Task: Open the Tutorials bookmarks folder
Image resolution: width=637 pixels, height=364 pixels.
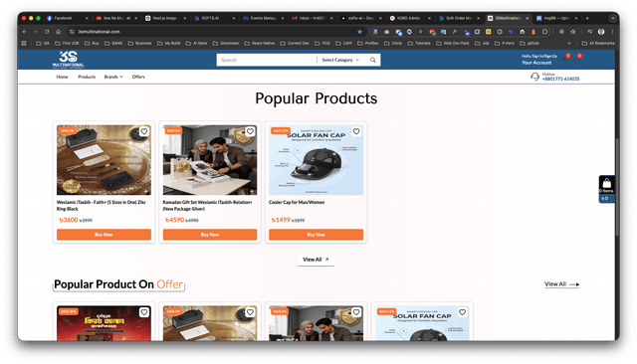Action: click(x=419, y=43)
